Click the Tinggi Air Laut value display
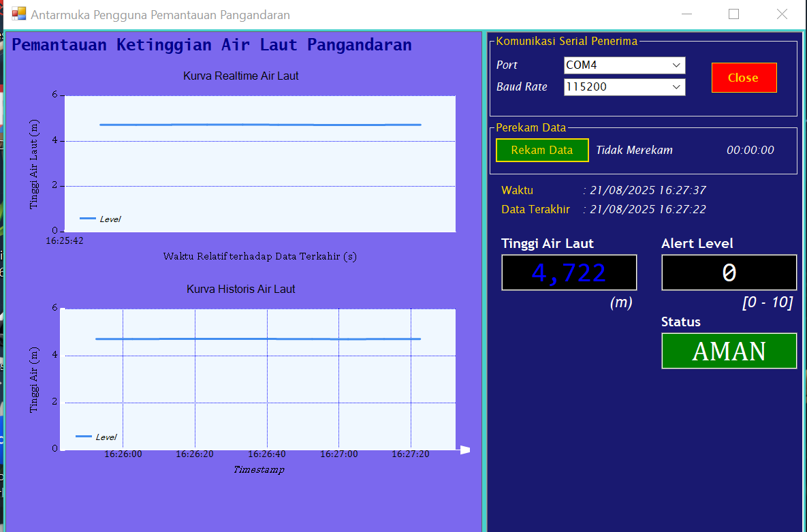Image resolution: width=807 pixels, height=532 pixels. tap(569, 273)
